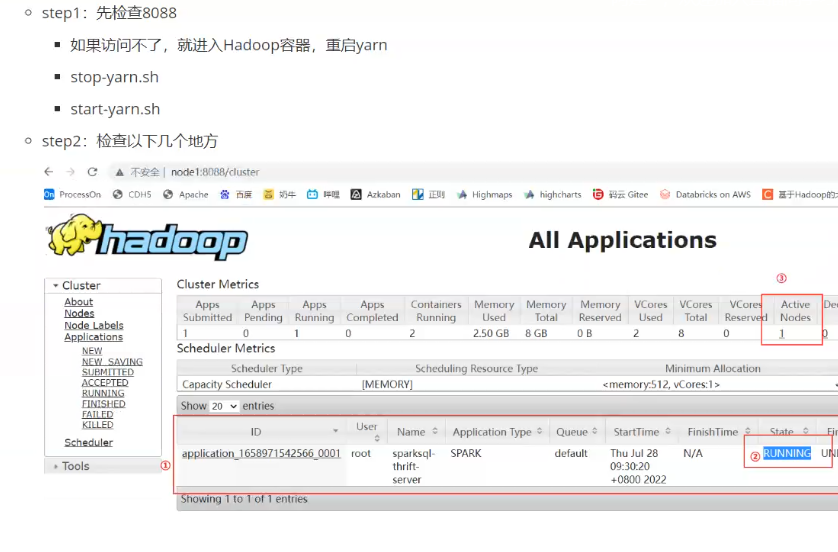
Task: Open the ProcessOn bookmark
Action: (x=73, y=195)
